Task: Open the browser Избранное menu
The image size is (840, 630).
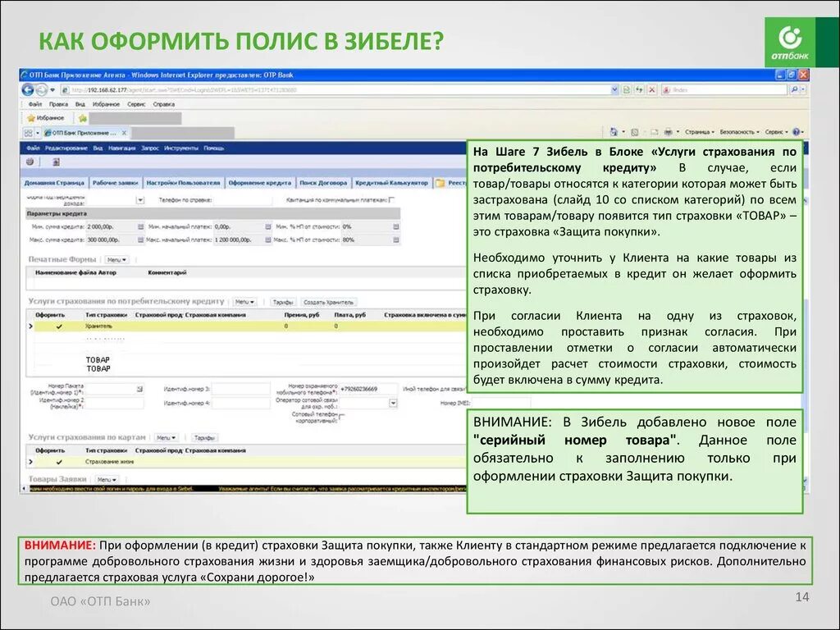Action: coord(106,104)
